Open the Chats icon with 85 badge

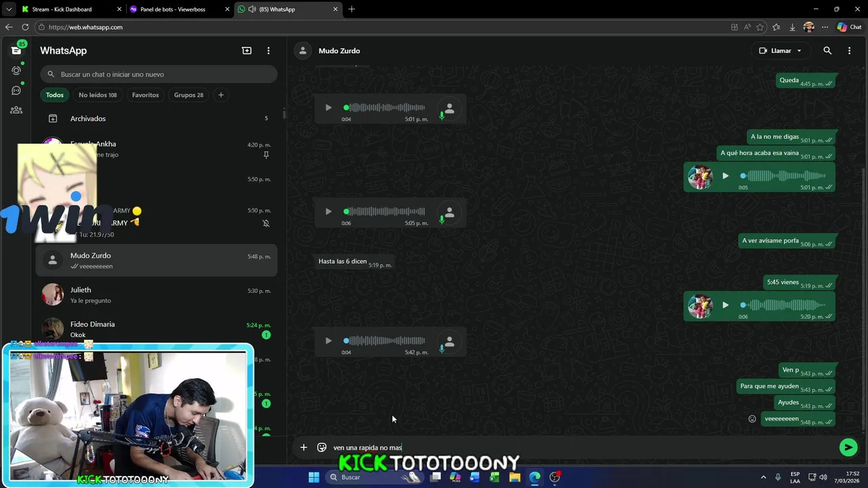[x=16, y=51]
